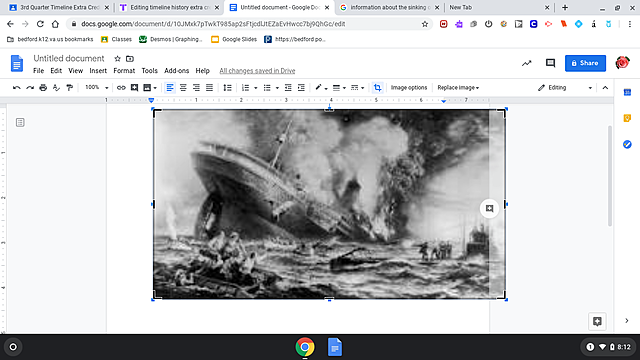Toggle the crop image tool
This screenshot has width=640, height=360.
point(377,87)
